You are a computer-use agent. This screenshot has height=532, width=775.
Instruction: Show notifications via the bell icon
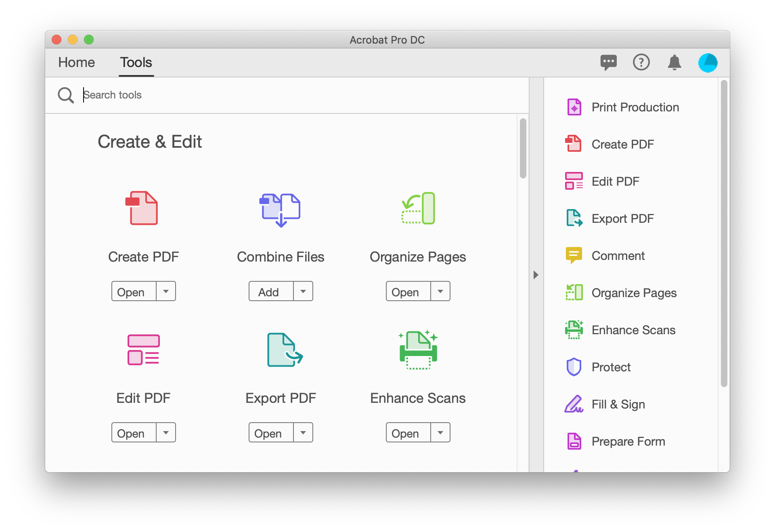click(674, 63)
